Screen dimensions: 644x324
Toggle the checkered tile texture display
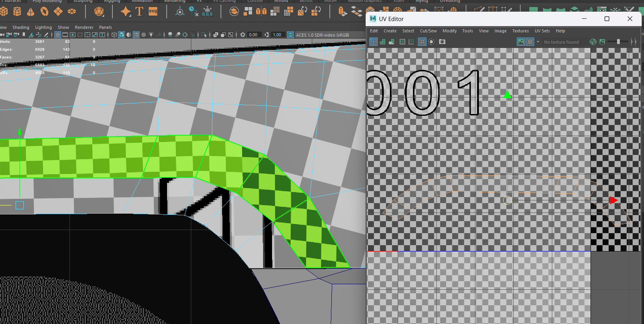click(530, 42)
